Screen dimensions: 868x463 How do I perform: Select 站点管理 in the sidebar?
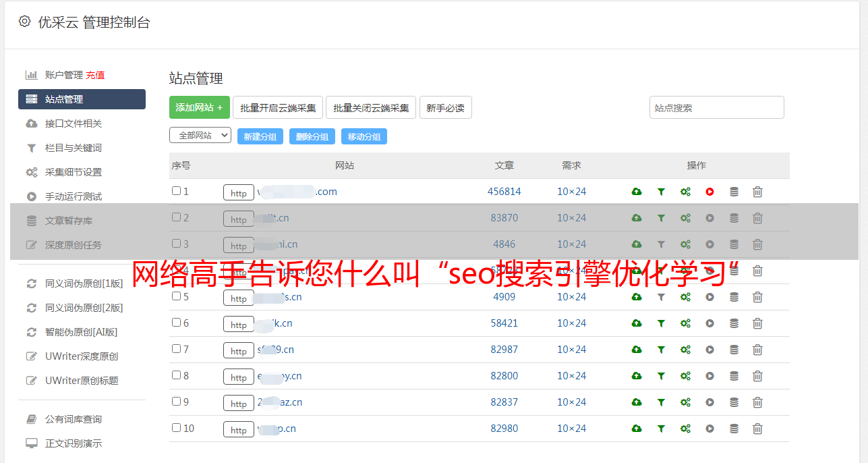pos(82,99)
